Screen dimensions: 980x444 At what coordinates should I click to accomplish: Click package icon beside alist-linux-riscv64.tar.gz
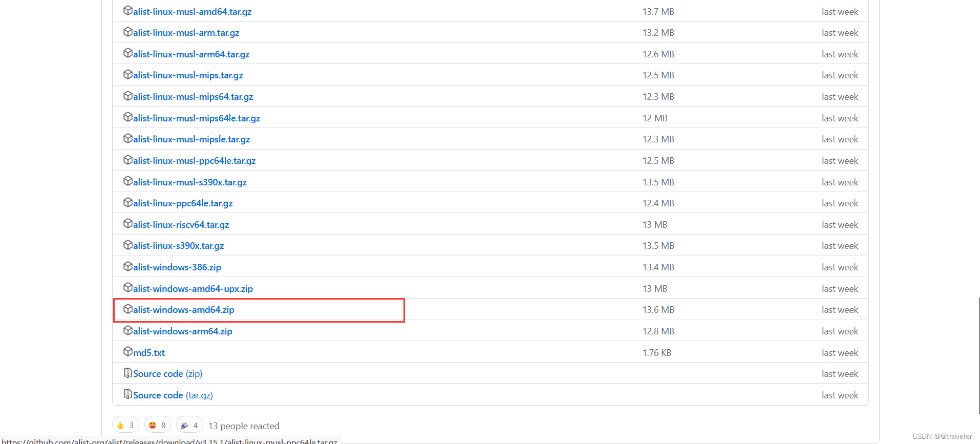(x=128, y=223)
